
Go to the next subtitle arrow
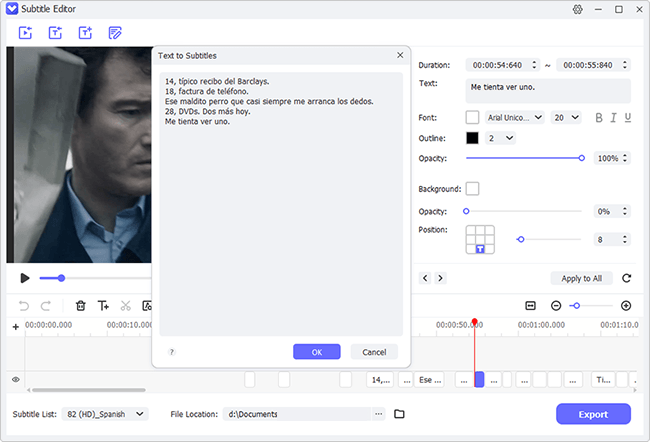pos(440,278)
